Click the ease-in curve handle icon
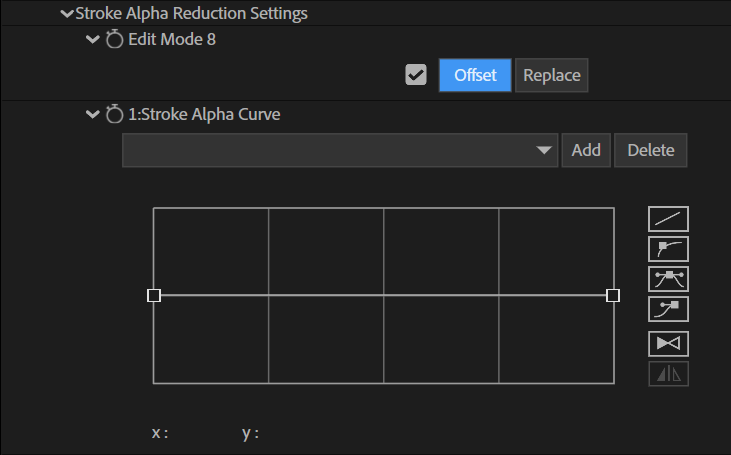Viewport: 731px width, 455px height. (668, 248)
